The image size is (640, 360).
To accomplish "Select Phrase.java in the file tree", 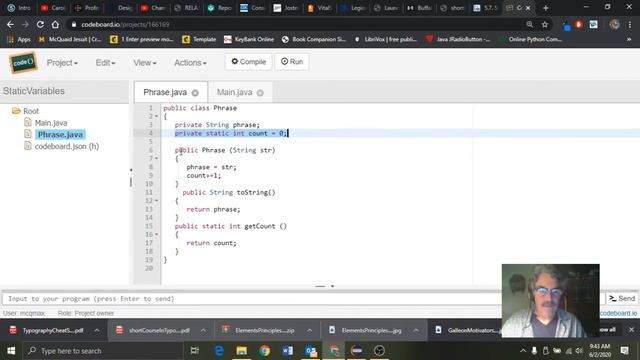I will point(60,135).
